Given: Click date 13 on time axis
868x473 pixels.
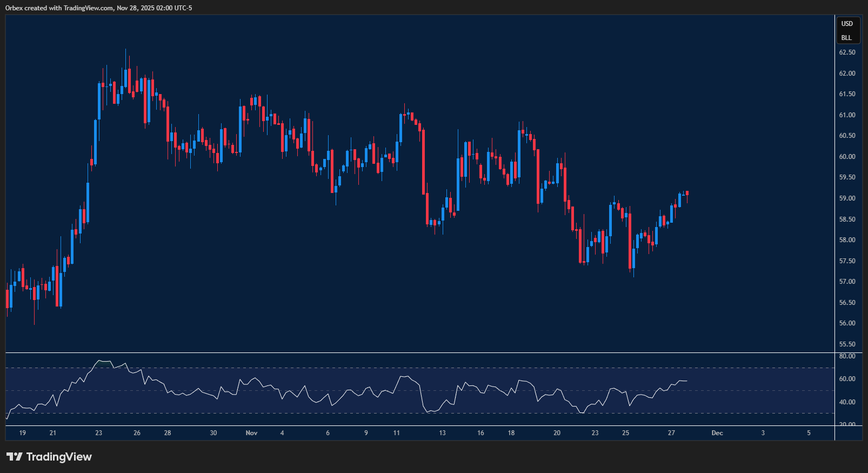Looking at the screenshot, I should (442, 433).
